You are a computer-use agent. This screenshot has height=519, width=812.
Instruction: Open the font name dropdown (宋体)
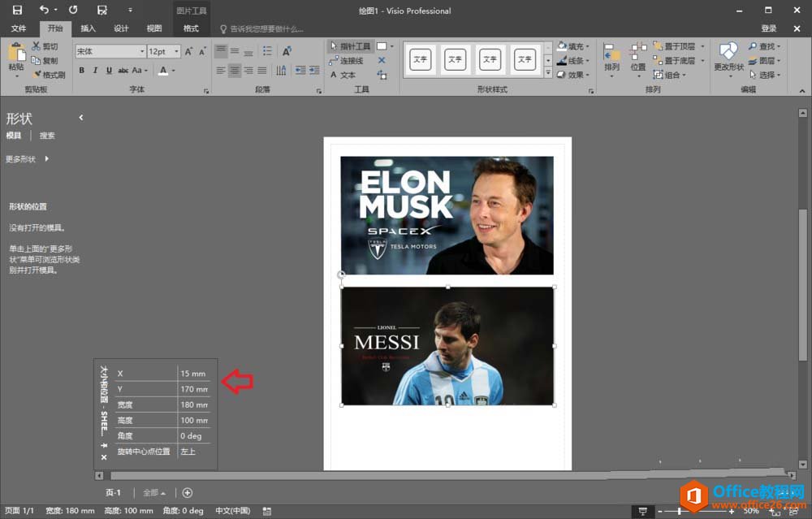point(141,51)
